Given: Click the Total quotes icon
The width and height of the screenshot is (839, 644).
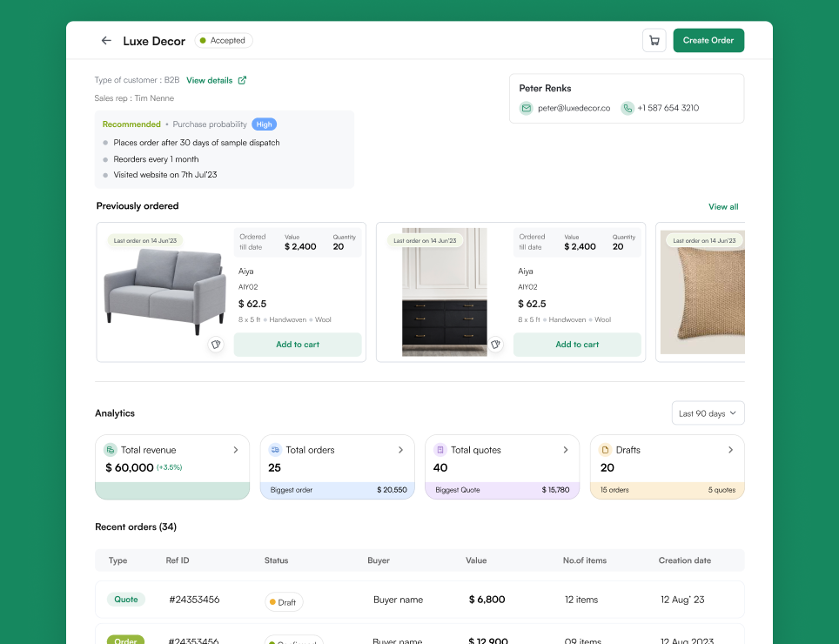Looking at the screenshot, I should 440,450.
